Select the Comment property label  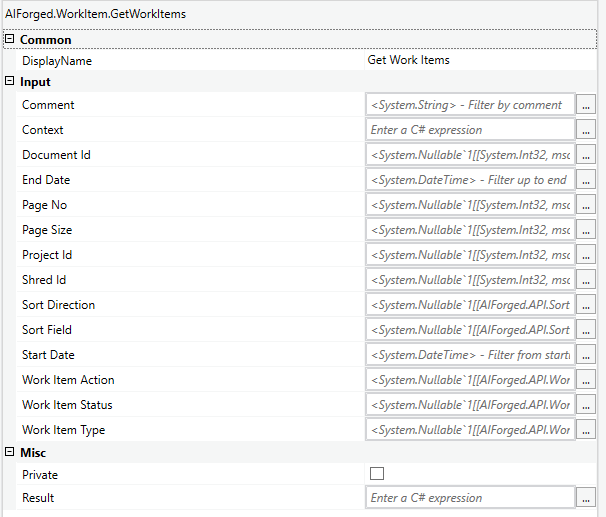tap(48, 105)
